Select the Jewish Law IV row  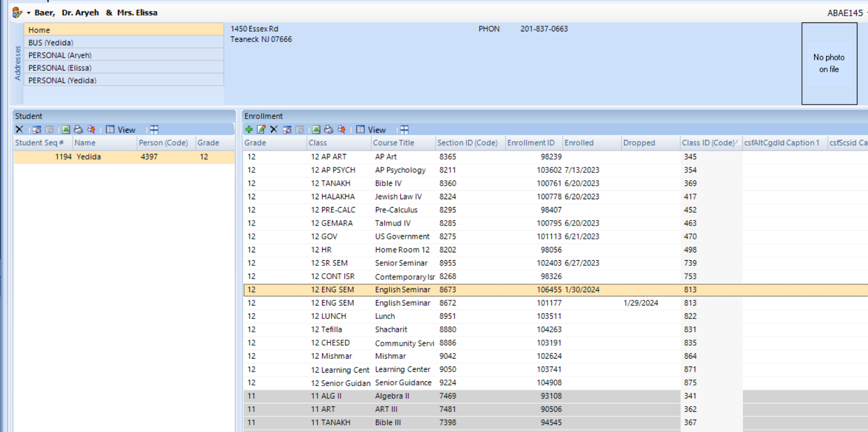pyautogui.click(x=555, y=197)
